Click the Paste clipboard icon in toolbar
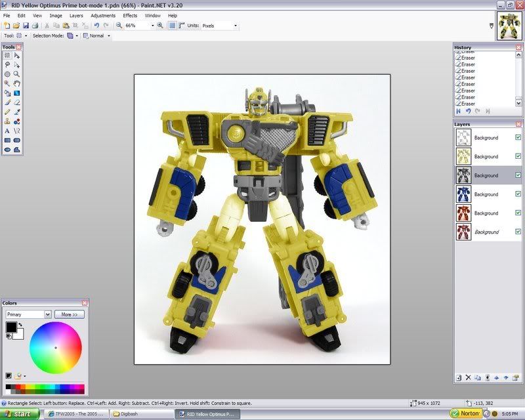This screenshot has width=525, height=420. [x=66, y=26]
